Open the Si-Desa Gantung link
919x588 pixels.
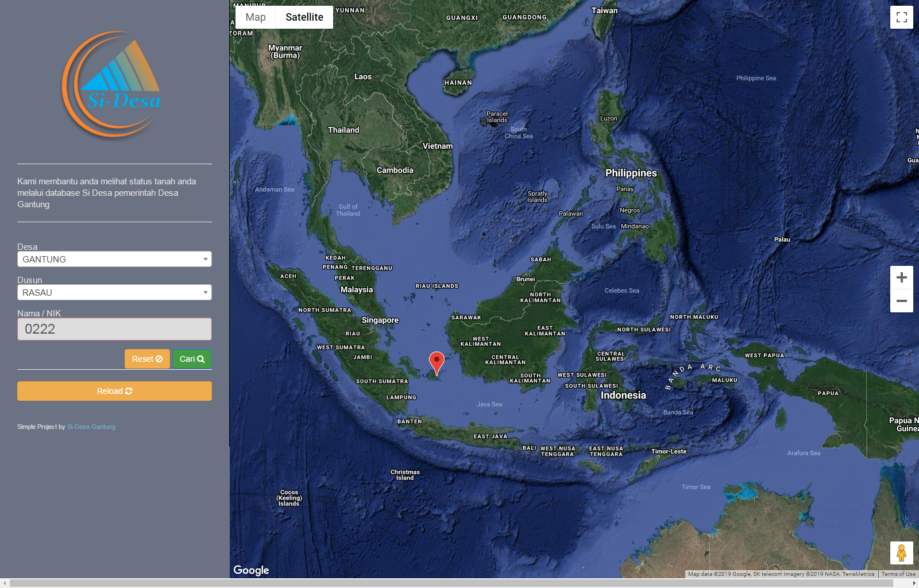click(x=91, y=427)
